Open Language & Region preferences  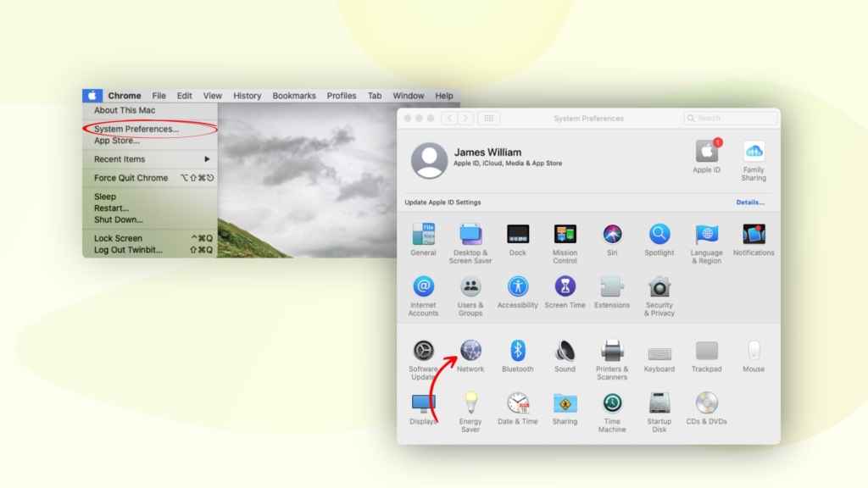[706, 243]
